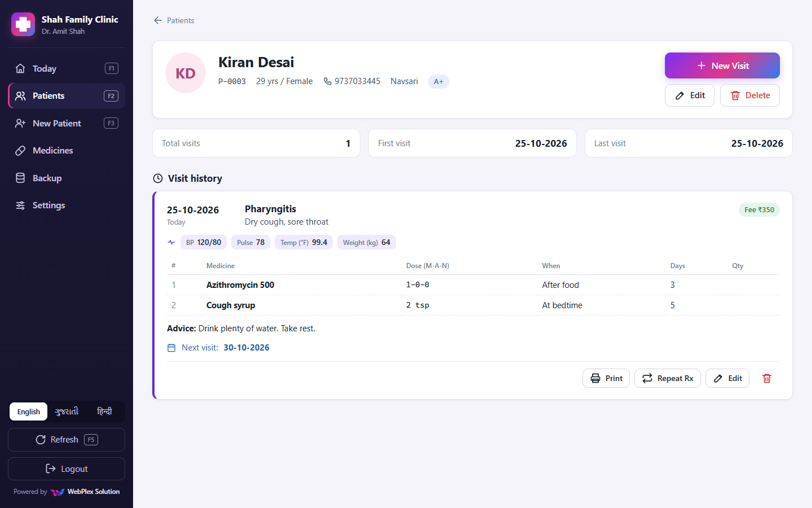The image size is (812, 508).
Task: Click the vitals pulse-wave icon
Action: [171, 242]
